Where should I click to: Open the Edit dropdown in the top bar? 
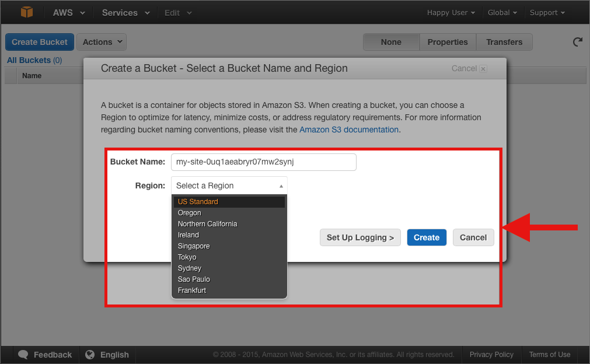[178, 13]
